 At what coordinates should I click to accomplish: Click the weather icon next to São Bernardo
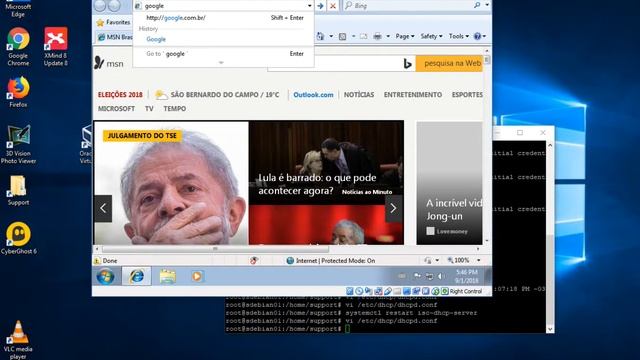tap(161, 95)
